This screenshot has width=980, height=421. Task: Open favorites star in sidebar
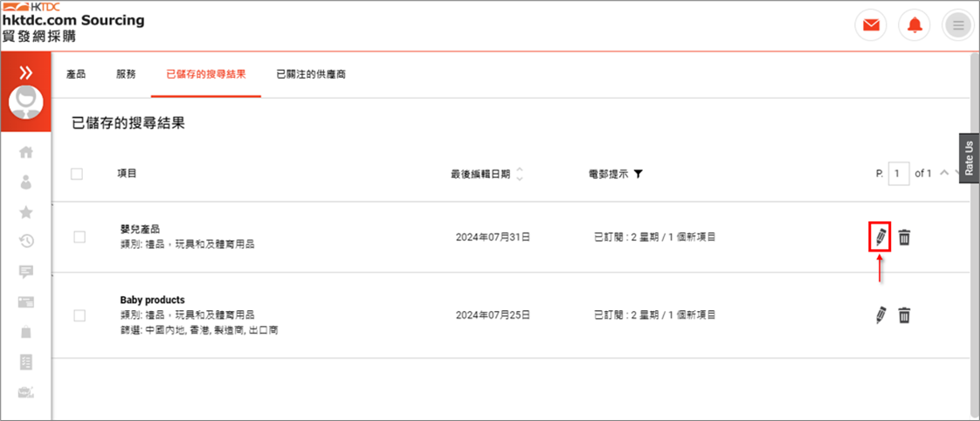click(26, 211)
